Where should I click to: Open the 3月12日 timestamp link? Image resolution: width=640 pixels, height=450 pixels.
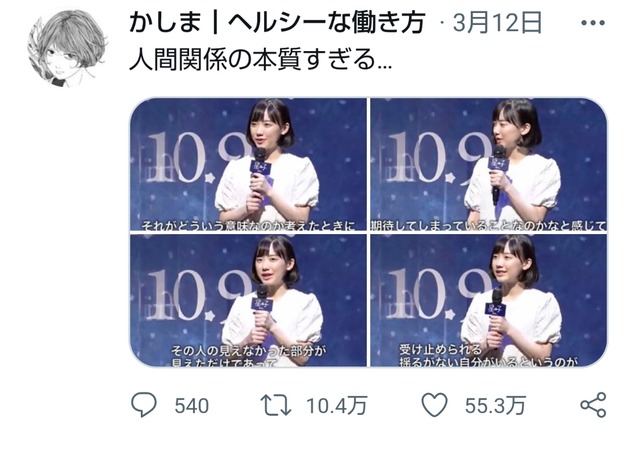(x=497, y=22)
